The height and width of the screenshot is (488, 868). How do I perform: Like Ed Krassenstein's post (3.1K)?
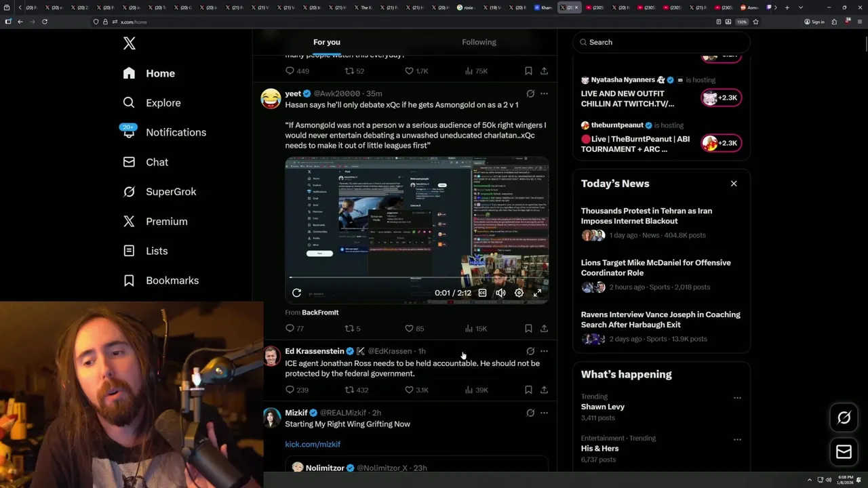(x=416, y=390)
